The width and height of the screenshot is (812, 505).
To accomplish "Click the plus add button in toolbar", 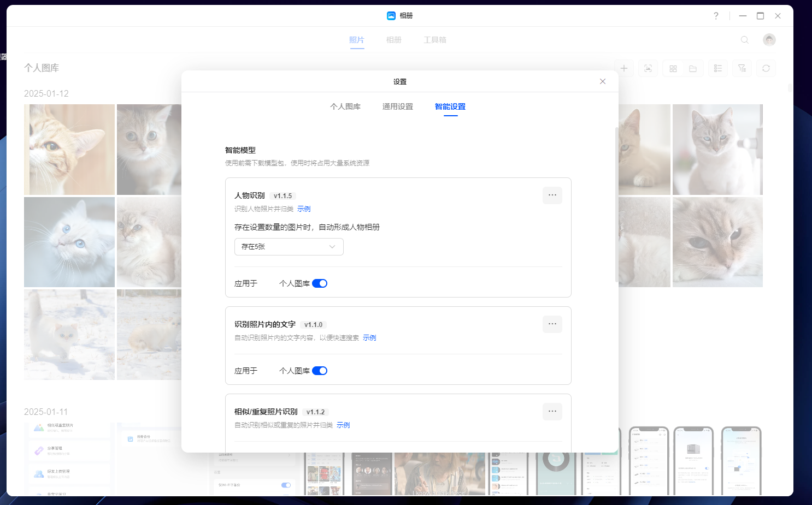I will pos(624,68).
